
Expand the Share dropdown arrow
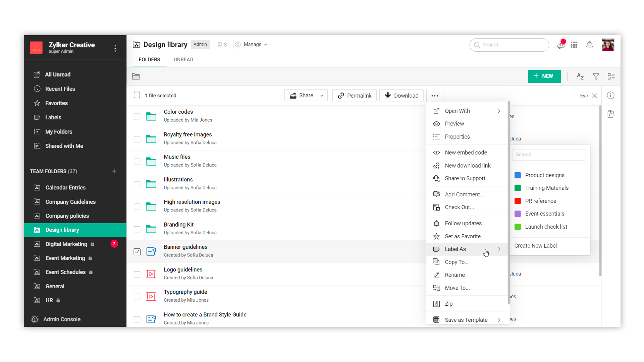coord(322,96)
